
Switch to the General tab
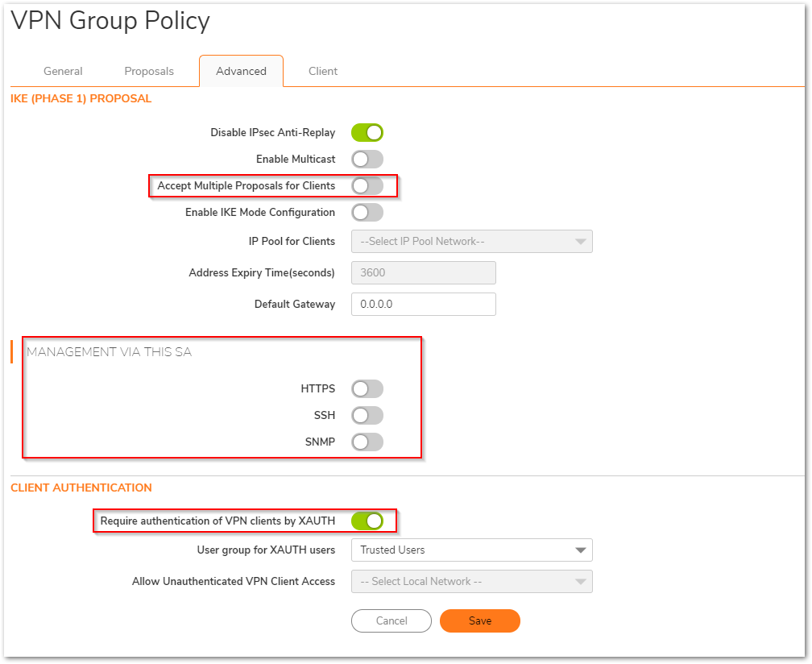click(x=63, y=71)
